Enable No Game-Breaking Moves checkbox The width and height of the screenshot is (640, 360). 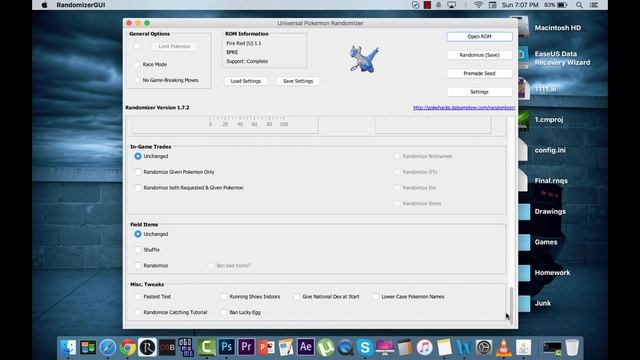[x=137, y=80]
